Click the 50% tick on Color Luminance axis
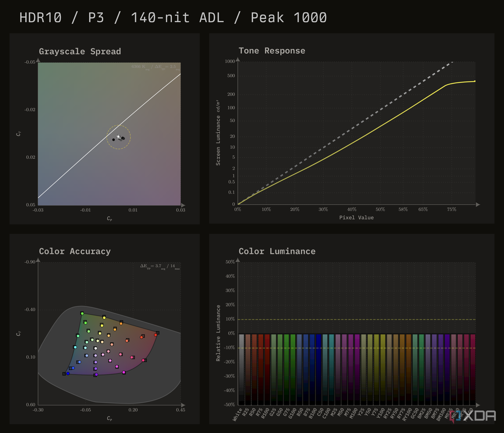 click(x=230, y=262)
